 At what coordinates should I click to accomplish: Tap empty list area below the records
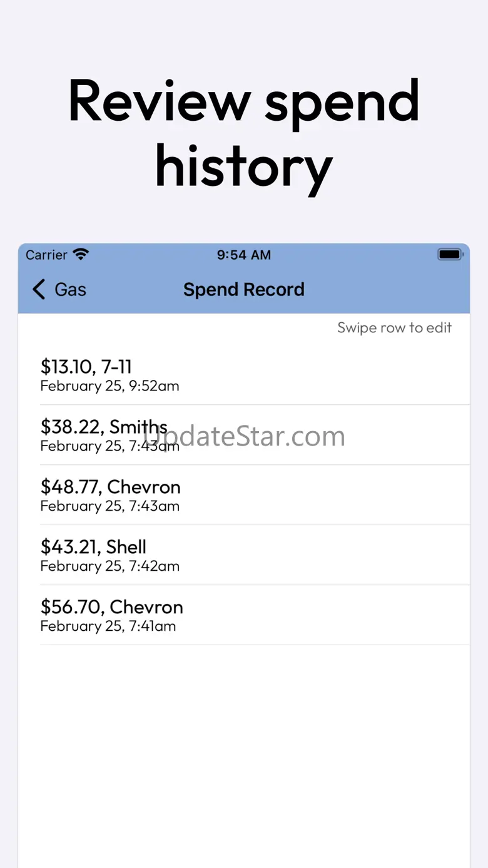point(243,751)
